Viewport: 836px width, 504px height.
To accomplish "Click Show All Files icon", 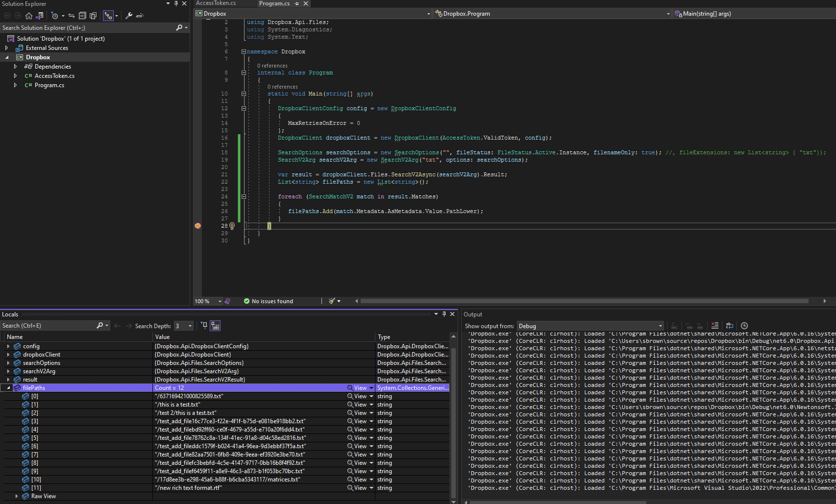I will click(x=93, y=16).
